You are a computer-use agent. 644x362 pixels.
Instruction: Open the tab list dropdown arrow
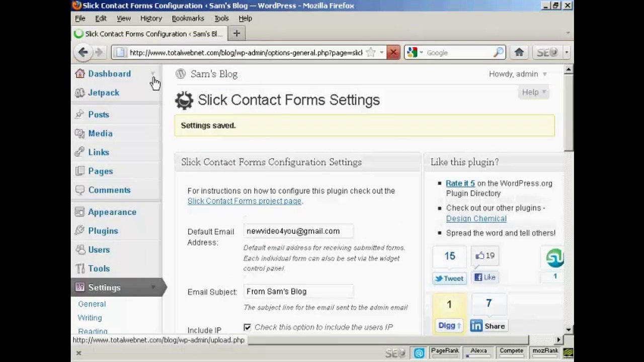tap(568, 33)
